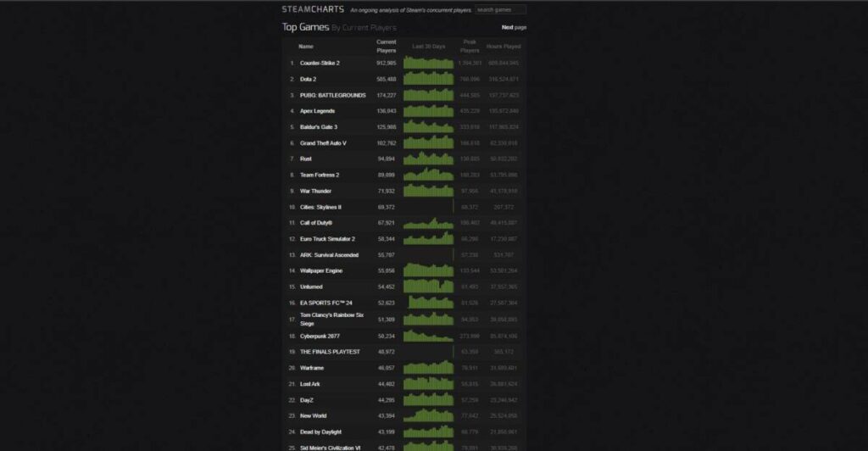Open Euro Truck Simulator 2 page

(327, 239)
